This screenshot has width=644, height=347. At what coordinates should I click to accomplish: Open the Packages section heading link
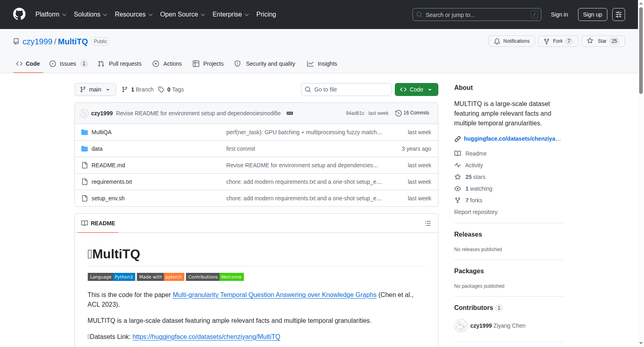coord(469,271)
